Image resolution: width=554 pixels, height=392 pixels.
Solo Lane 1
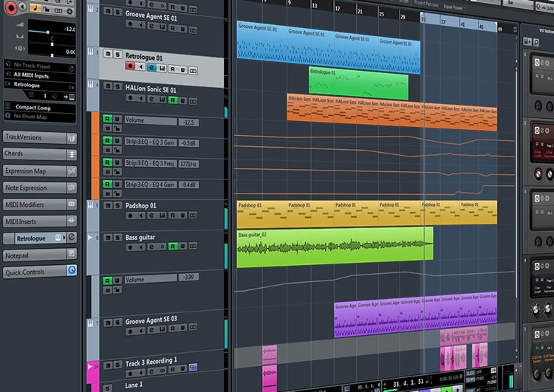click(x=107, y=388)
